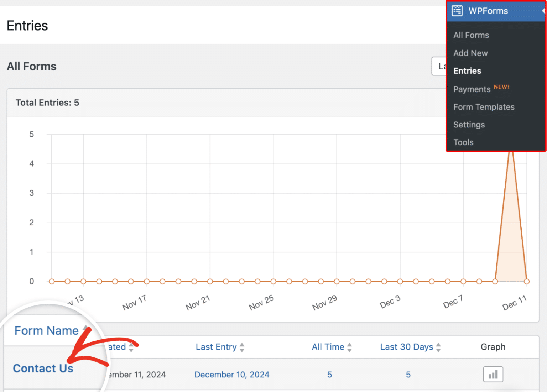Image resolution: width=547 pixels, height=392 pixels.
Task: Open Settings in the WPForms menu
Action: pos(469,125)
